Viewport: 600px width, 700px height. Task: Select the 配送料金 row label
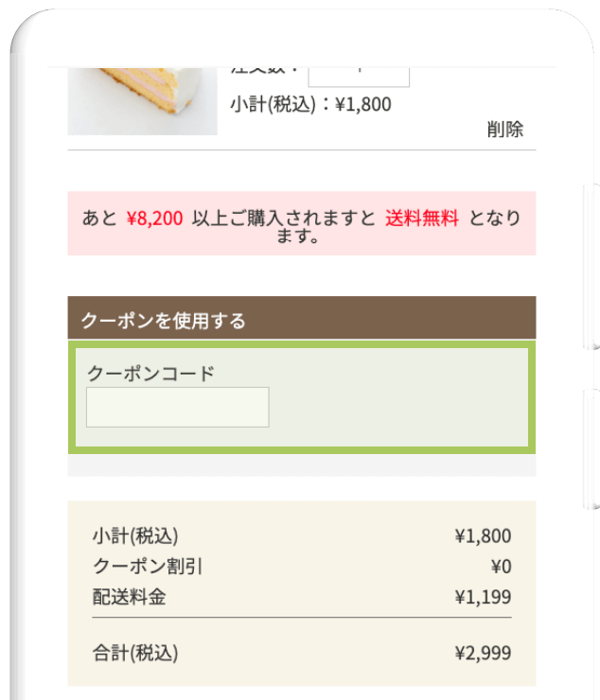coord(129,597)
